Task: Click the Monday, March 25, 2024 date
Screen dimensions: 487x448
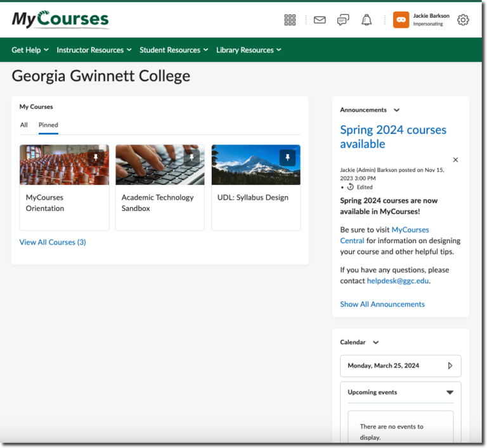Action: 383,366
